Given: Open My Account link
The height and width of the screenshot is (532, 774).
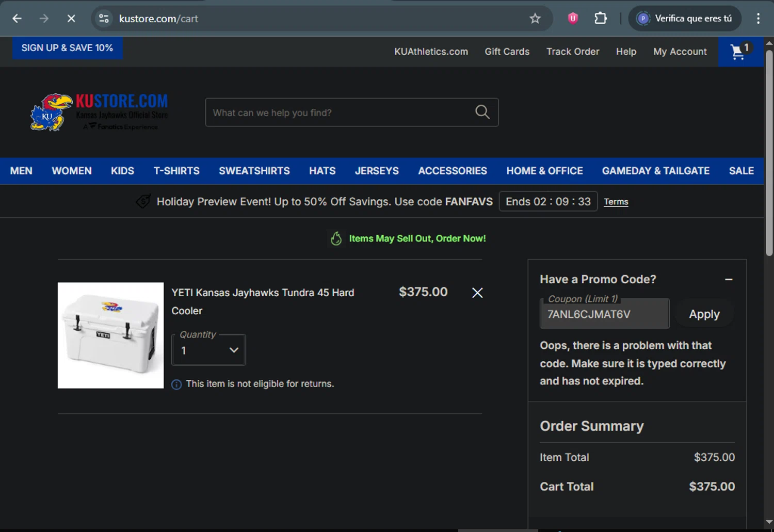Looking at the screenshot, I should (680, 52).
